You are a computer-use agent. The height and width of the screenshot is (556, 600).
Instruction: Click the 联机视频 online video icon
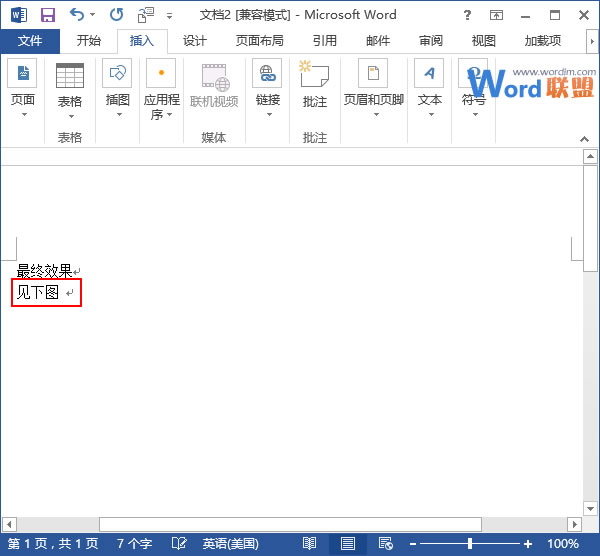point(215,78)
